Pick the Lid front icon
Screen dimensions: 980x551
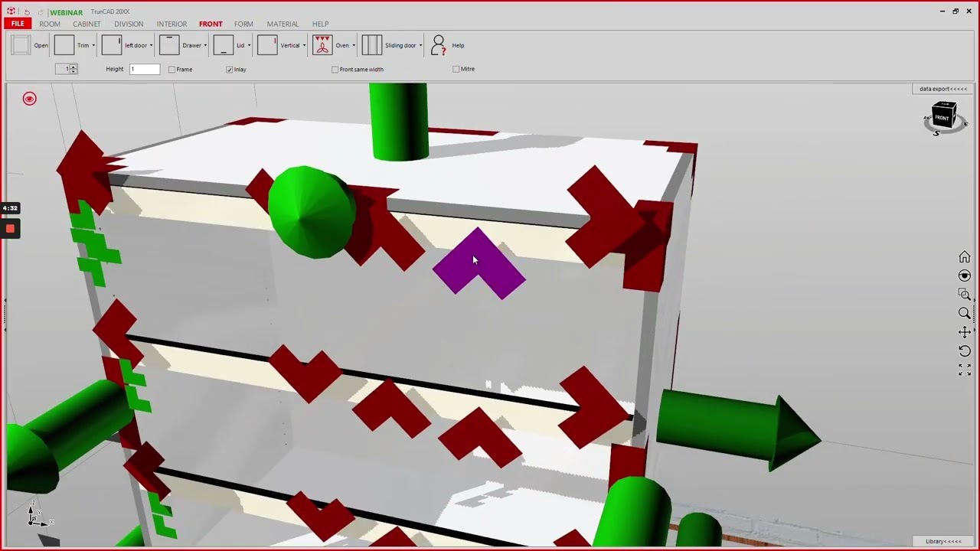click(224, 45)
